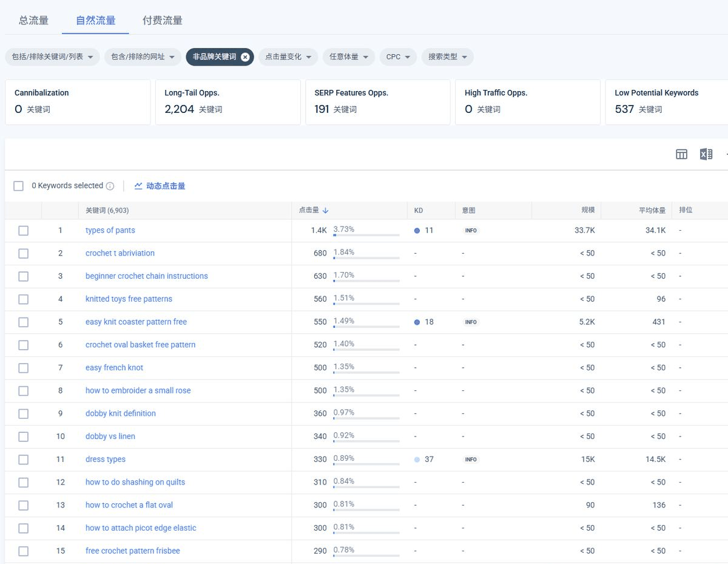Open the SERP Features Opps. card
The height and width of the screenshot is (564, 728).
point(378,102)
